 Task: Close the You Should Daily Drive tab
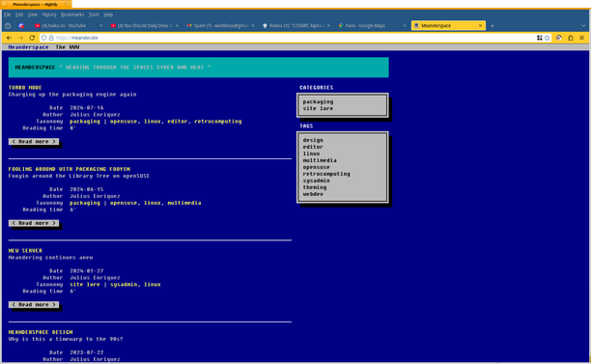click(177, 26)
